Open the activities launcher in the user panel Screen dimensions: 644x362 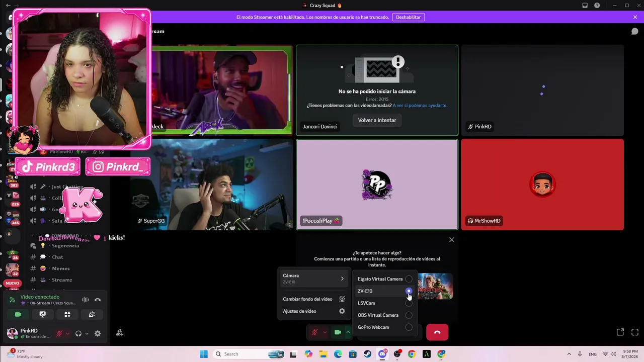tap(67, 314)
